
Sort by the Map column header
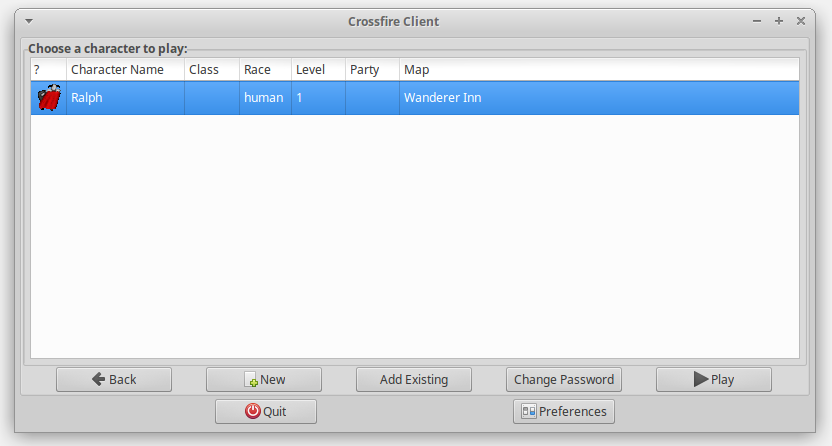598,70
